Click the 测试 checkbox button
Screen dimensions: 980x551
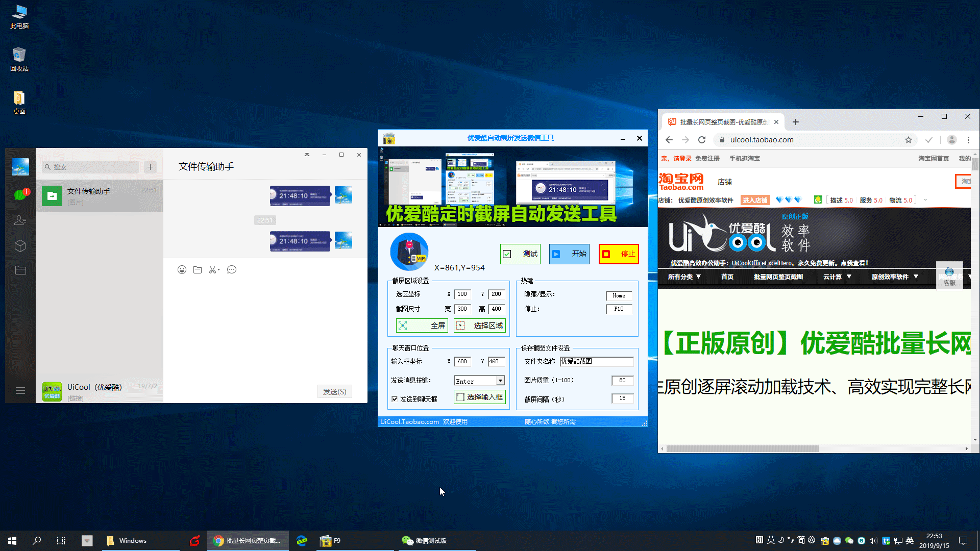(x=520, y=254)
